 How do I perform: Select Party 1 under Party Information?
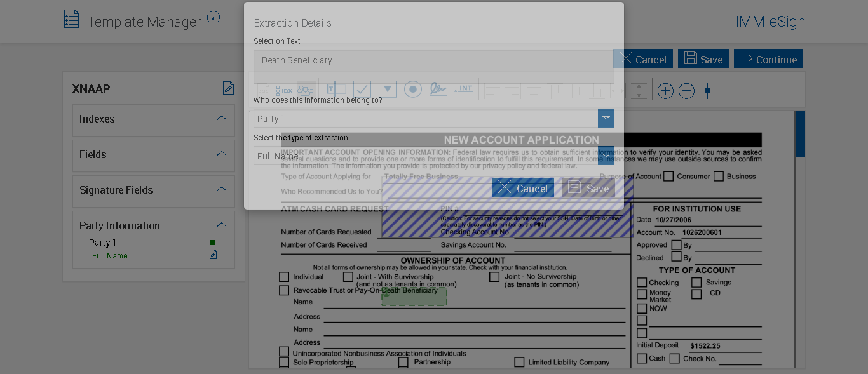pyautogui.click(x=102, y=243)
